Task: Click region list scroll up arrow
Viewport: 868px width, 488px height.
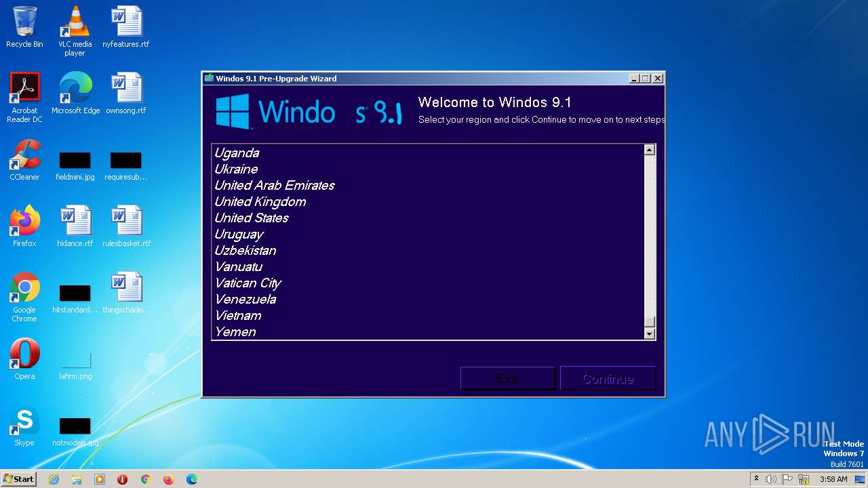Action: pos(649,150)
